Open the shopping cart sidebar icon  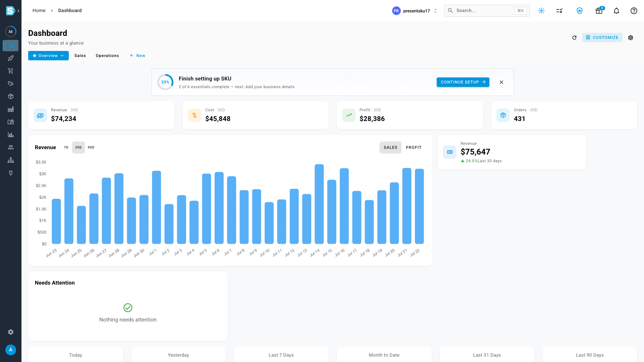tap(11, 71)
